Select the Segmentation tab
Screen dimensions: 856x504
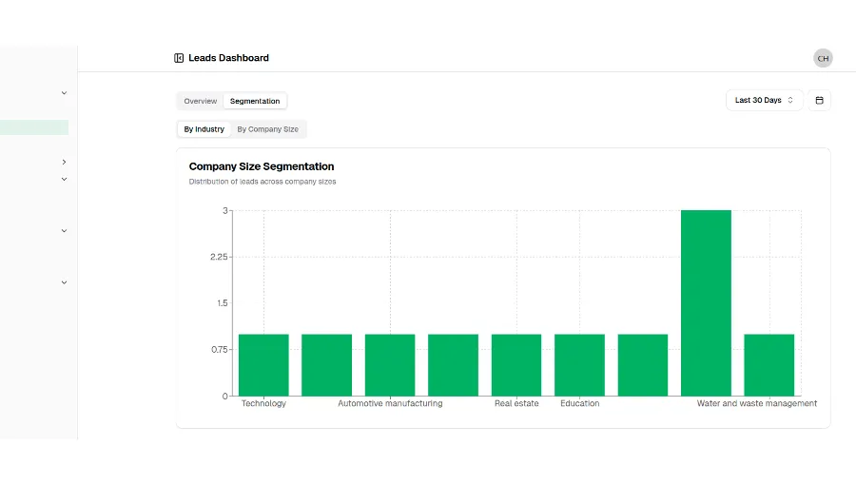pyautogui.click(x=255, y=101)
